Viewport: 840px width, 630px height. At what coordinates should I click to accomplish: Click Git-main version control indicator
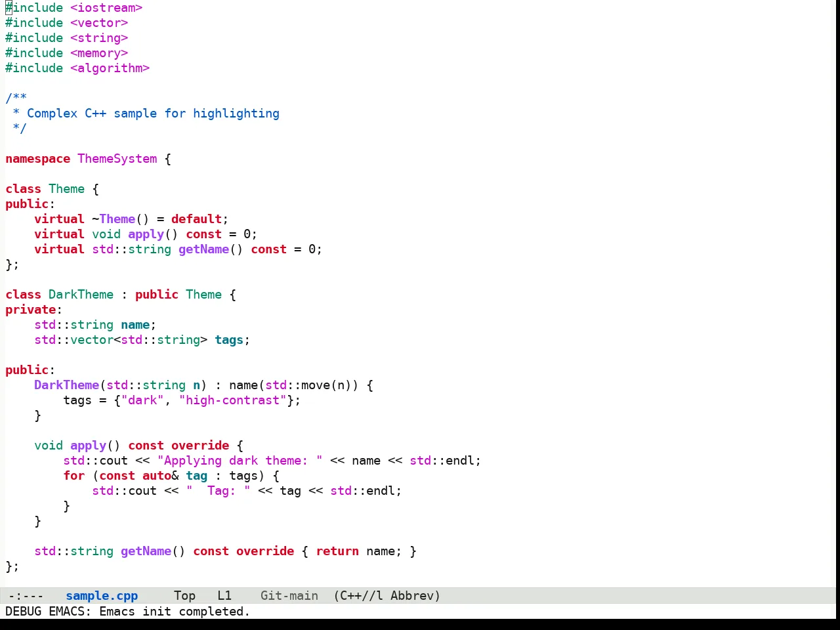pos(289,596)
